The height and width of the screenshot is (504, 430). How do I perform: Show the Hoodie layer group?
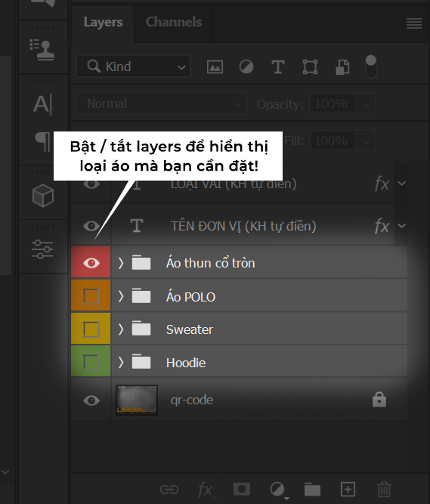point(91,362)
